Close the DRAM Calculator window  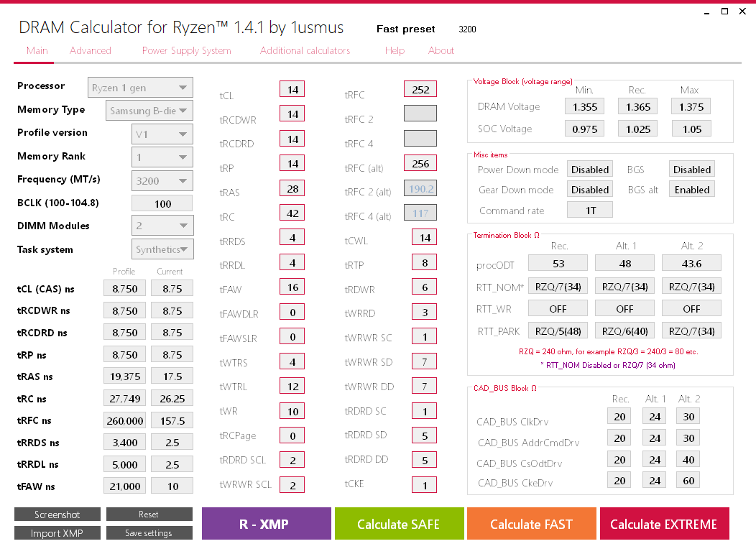click(x=742, y=11)
